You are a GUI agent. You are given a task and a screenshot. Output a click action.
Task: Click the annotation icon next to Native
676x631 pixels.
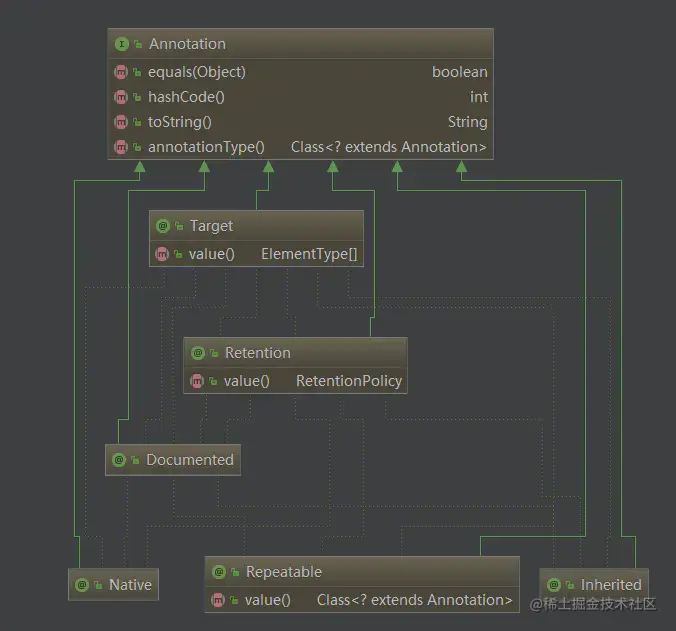pyautogui.click(x=82, y=585)
